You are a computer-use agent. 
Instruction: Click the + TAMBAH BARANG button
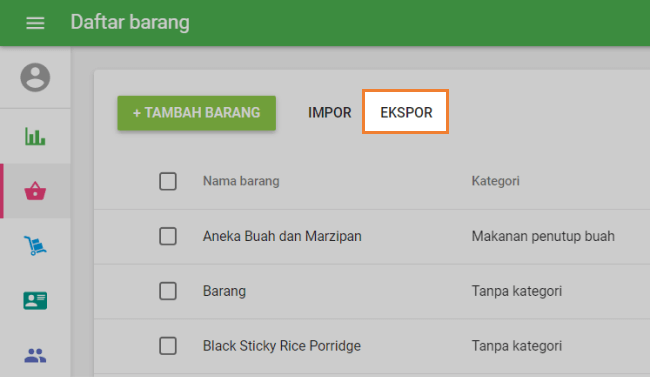point(196,113)
